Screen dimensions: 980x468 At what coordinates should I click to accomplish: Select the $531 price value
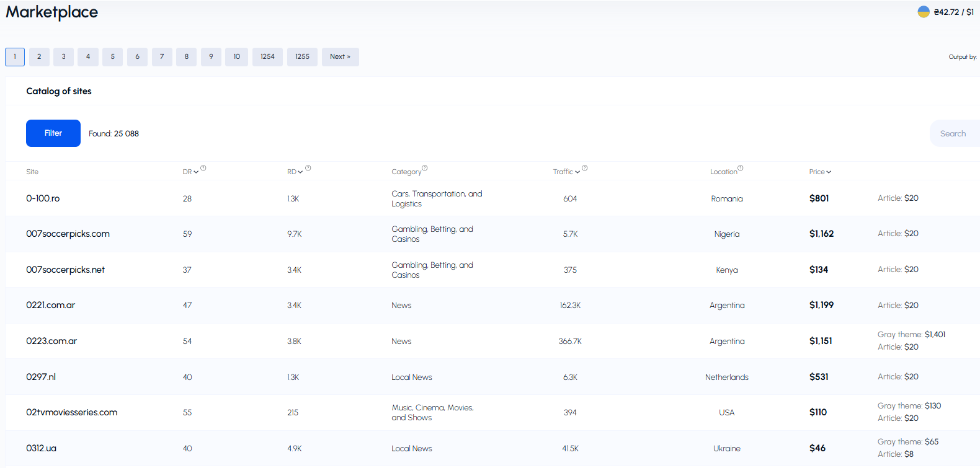[819, 377]
